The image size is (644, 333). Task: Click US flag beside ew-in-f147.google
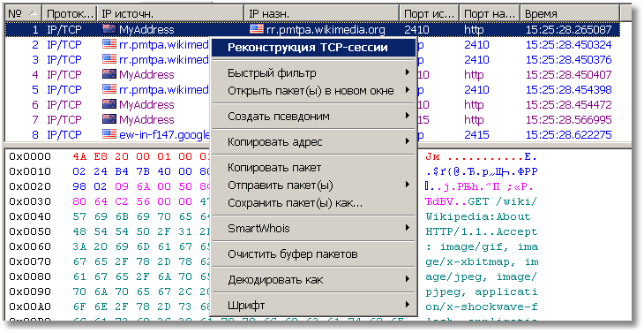pos(109,134)
